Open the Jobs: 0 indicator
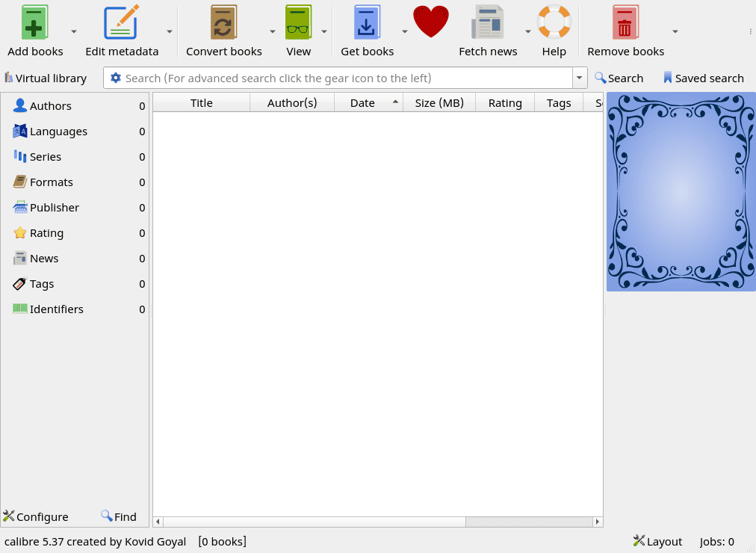 [x=717, y=542]
